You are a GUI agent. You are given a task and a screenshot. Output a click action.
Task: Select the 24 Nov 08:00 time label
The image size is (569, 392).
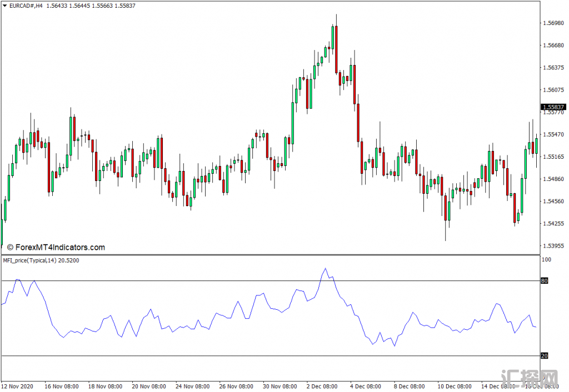point(192,386)
